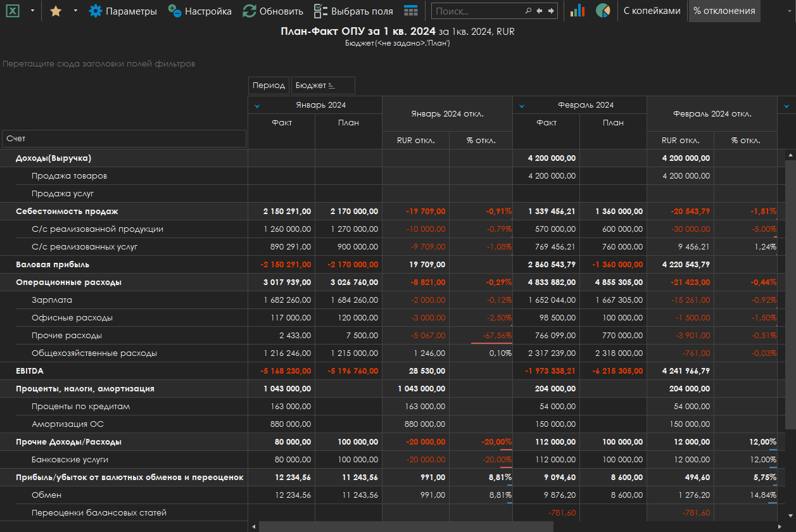Click the Параметры gear button
The image size is (796, 532).
pos(123,11)
